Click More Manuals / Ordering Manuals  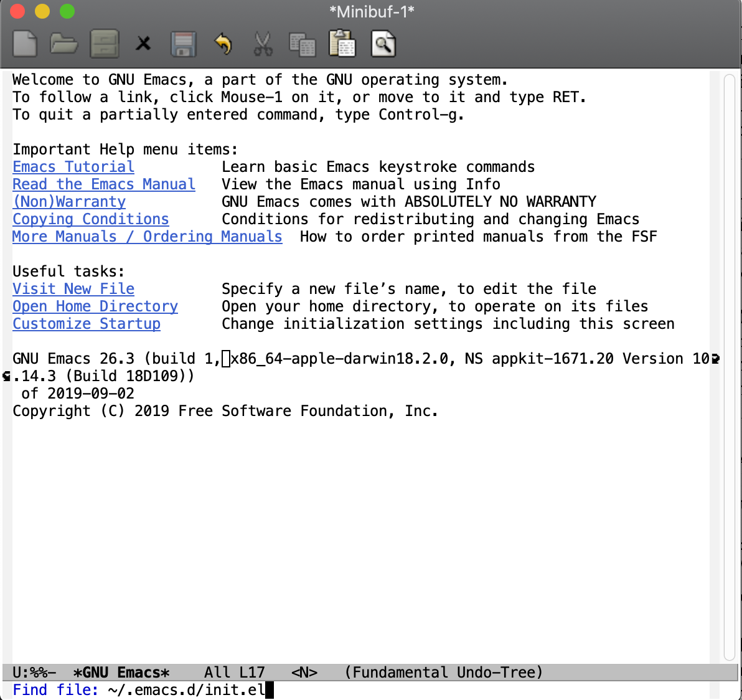click(x=147, y=236)
